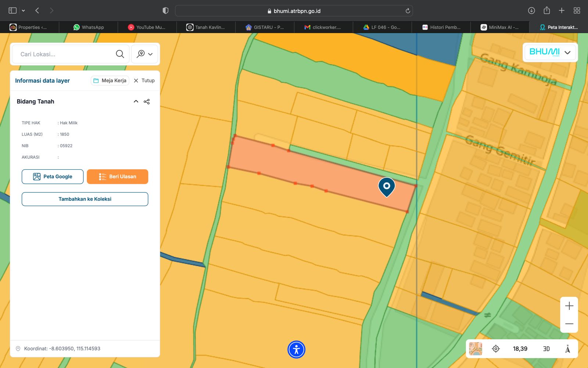
Task: Collapse the Bidang Tanah section
Action: point(136,102)
